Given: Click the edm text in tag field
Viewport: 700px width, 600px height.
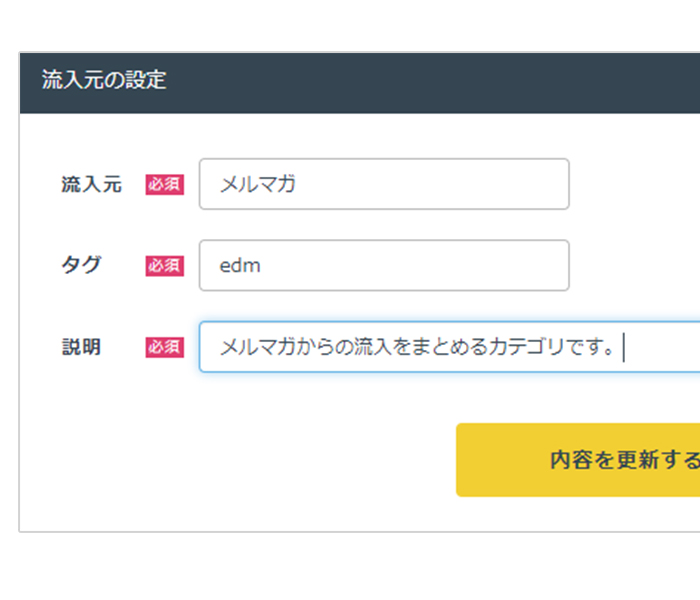Looking at the screenshot, I should [x=240, y=266].
